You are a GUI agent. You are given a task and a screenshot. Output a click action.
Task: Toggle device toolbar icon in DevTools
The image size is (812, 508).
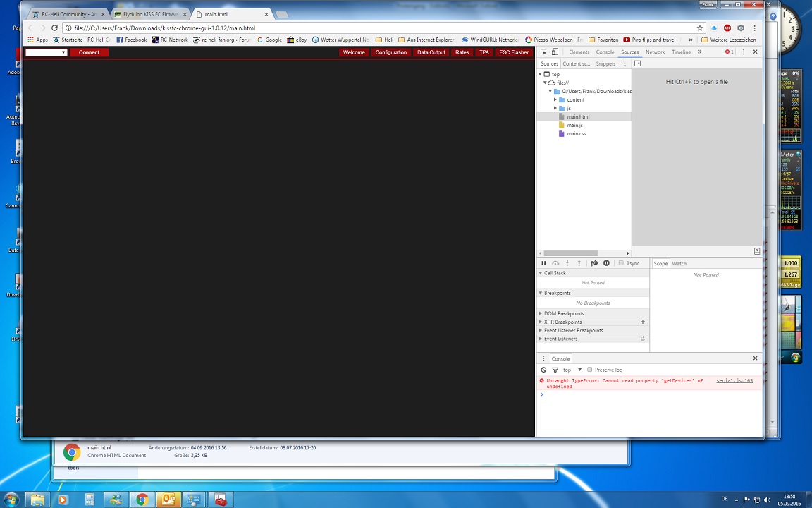click(x=555, y=52)
